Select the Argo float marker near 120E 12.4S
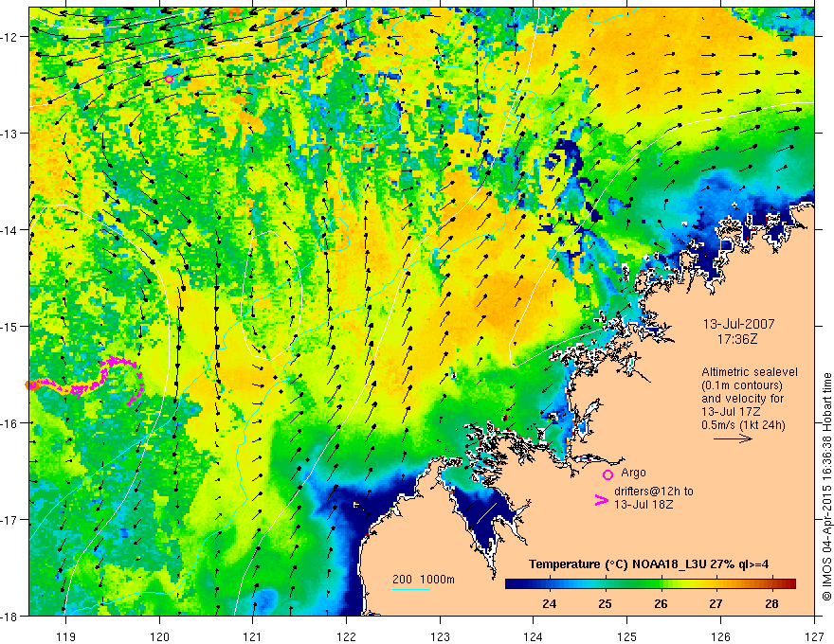Viewport: 834px width, 644px height. click(x=169, y=80)
